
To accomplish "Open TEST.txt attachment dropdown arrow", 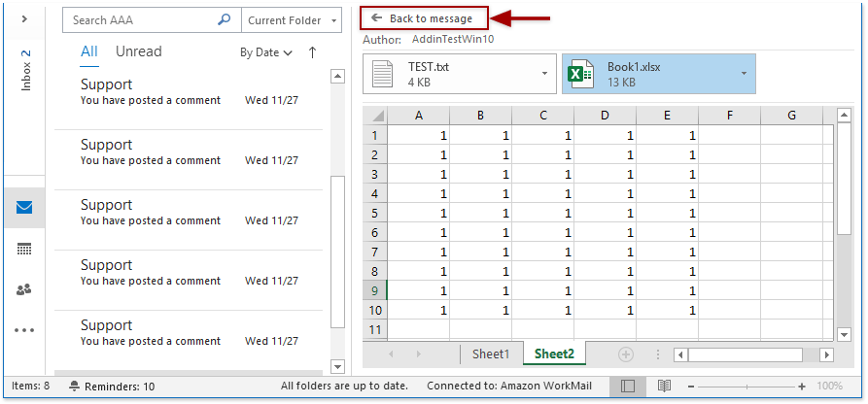I will [544, 74].
